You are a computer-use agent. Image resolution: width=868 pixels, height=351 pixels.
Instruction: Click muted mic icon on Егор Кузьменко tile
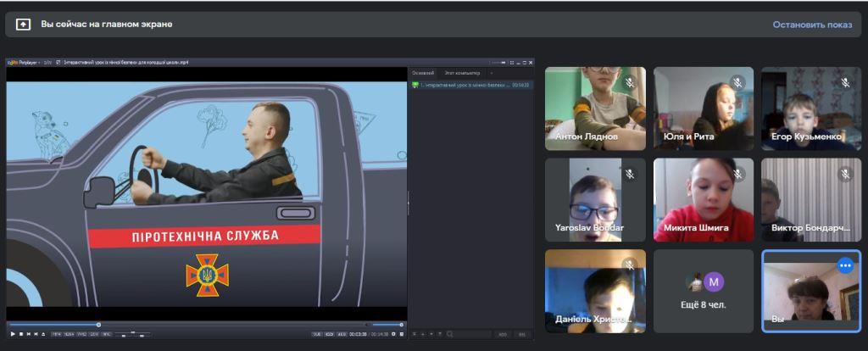point(845,83)
